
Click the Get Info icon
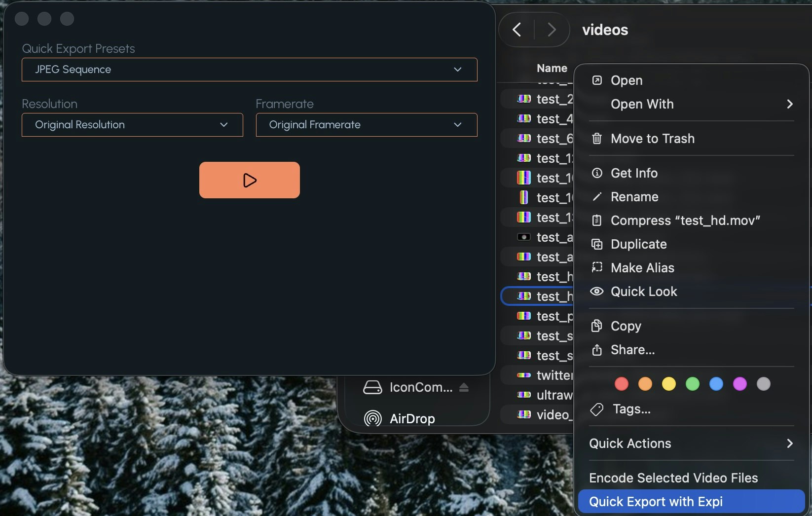597,173
